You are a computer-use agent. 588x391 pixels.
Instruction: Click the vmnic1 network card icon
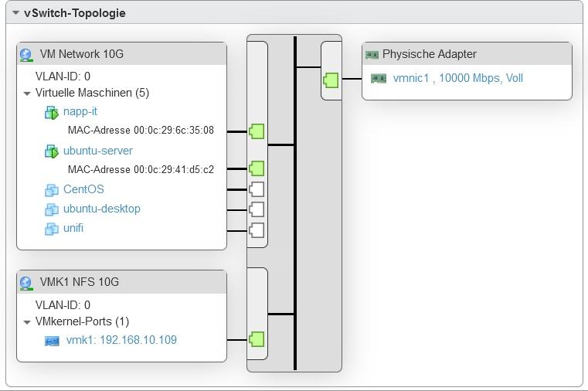pyautogui.click(x=379, y=79)
